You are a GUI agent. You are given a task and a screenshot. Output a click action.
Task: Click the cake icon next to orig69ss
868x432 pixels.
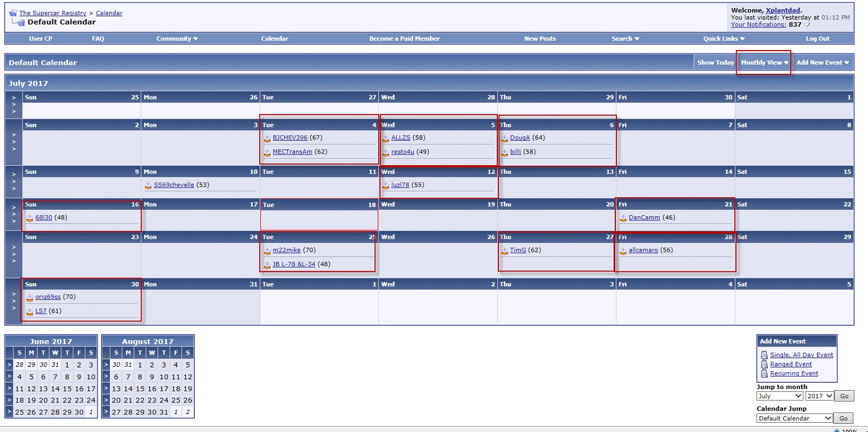click(x=30, y=297)
